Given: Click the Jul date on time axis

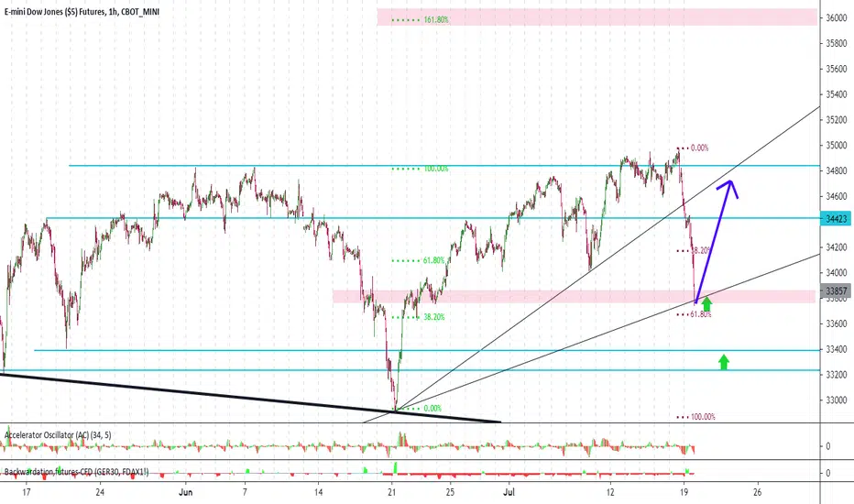Looking at the screenshot, I should (509, 492).
